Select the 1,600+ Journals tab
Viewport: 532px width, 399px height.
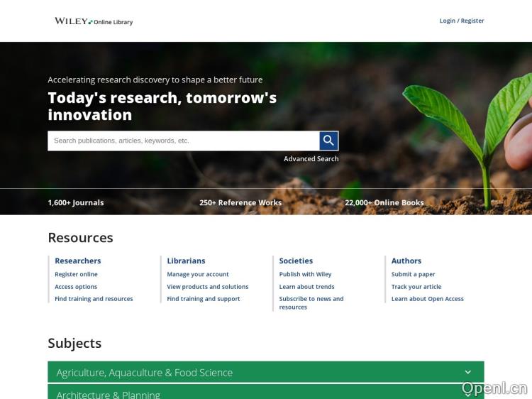76,202
